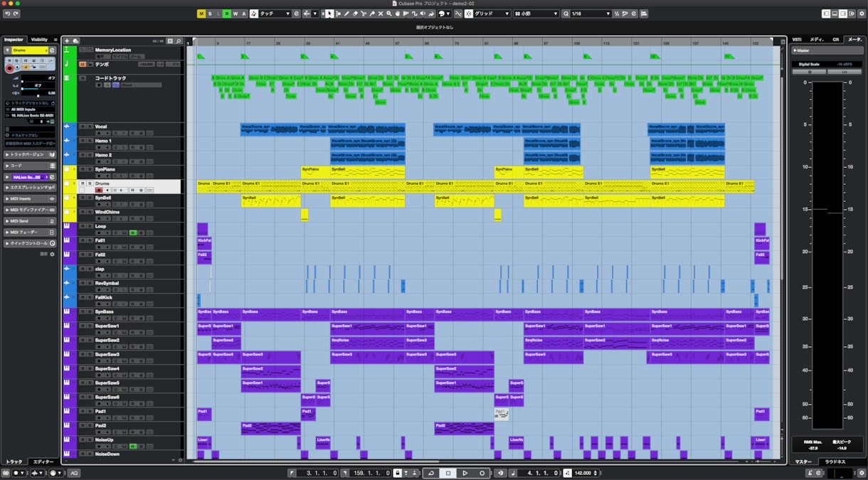Click the Add Track plus icon
The width and height of the screenshot is (868, 480).
[67, 41]
